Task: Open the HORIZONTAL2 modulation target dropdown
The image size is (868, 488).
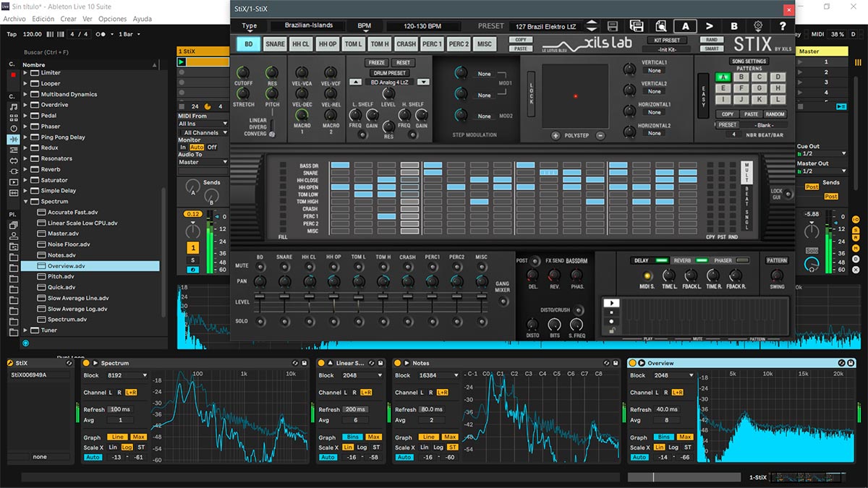Action: pos(655,134)
